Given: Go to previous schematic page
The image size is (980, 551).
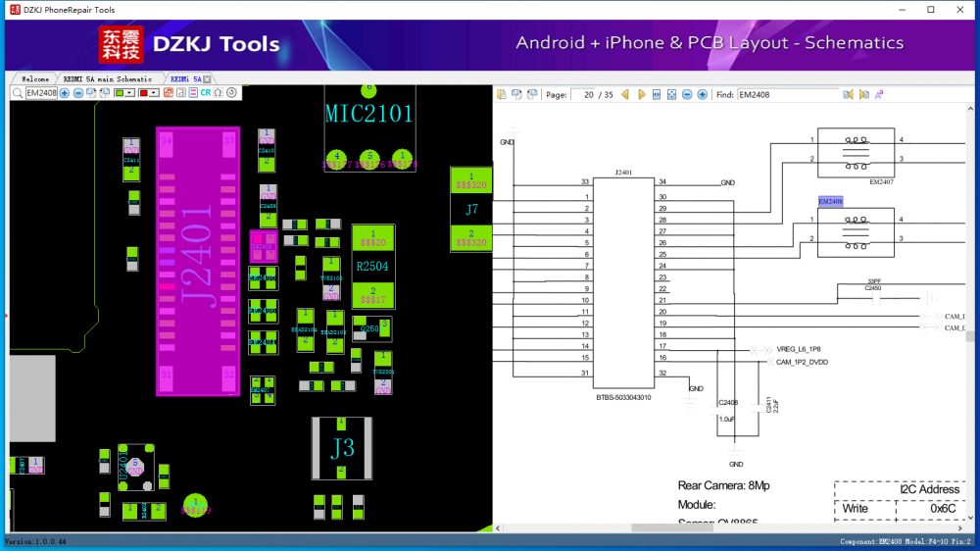Looking at the screenshot, I should click(625, 94).
